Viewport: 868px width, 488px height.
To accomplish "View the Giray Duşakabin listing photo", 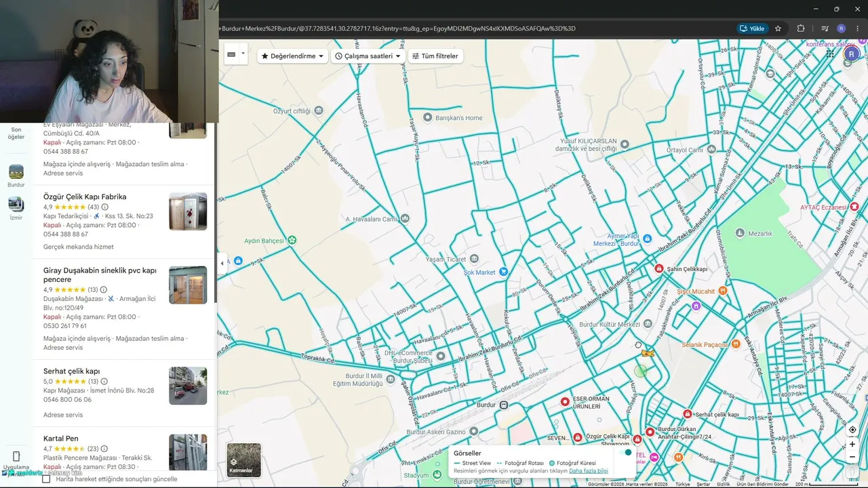I will [x=188, y=285].
